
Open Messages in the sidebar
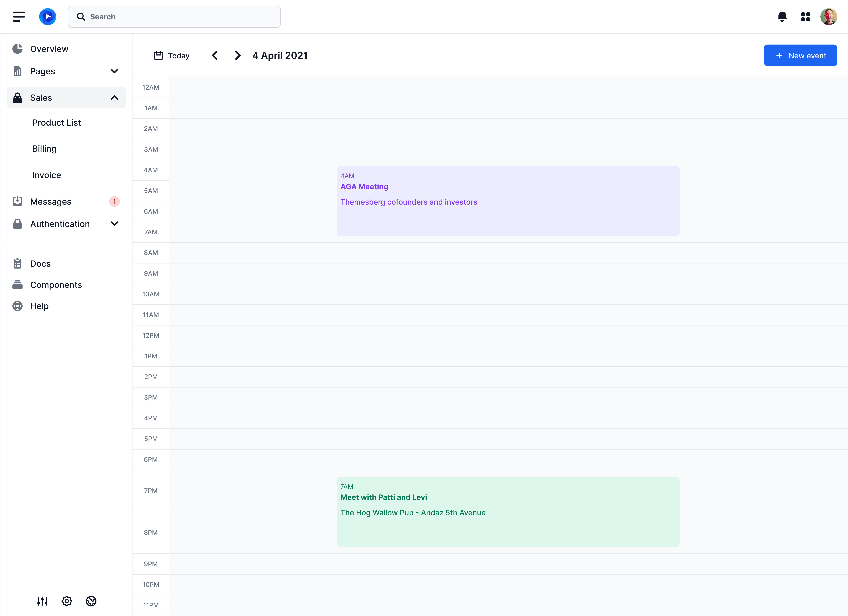51,202
